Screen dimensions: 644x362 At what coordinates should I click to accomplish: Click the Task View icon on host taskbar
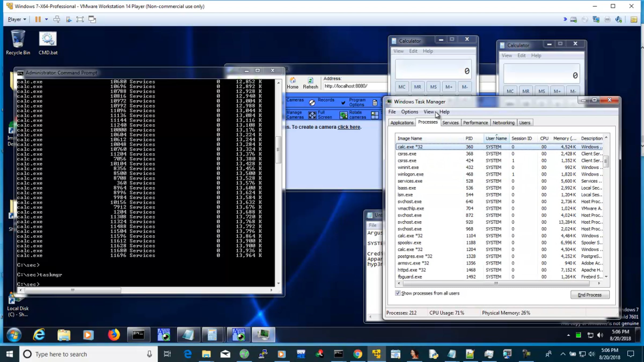(x=167, y=354)
